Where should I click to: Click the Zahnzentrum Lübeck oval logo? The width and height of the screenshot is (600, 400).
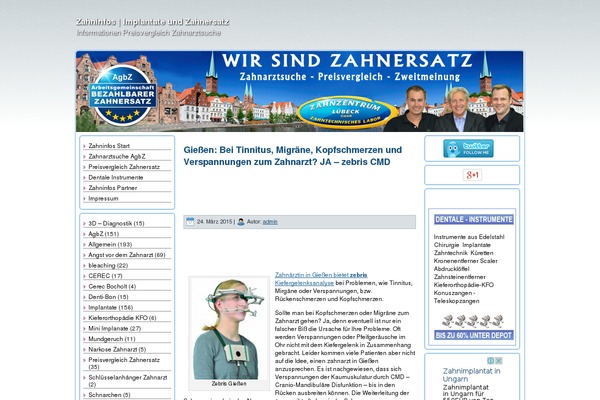click(x=346, y=112)
